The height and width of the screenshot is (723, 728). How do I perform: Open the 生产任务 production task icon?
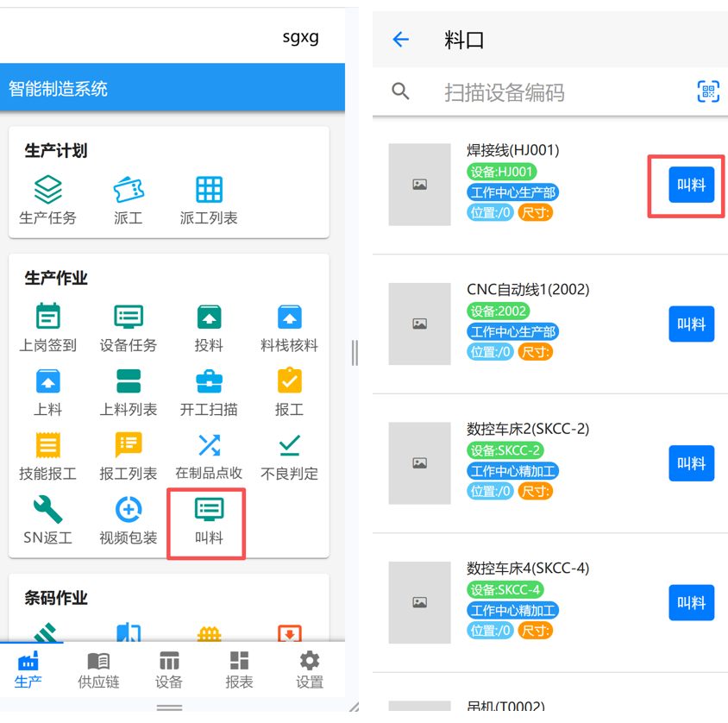(48, 190)
